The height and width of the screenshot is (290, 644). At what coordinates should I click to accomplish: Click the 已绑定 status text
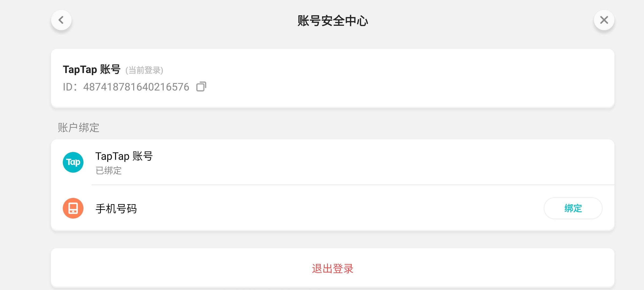(109, 171)
